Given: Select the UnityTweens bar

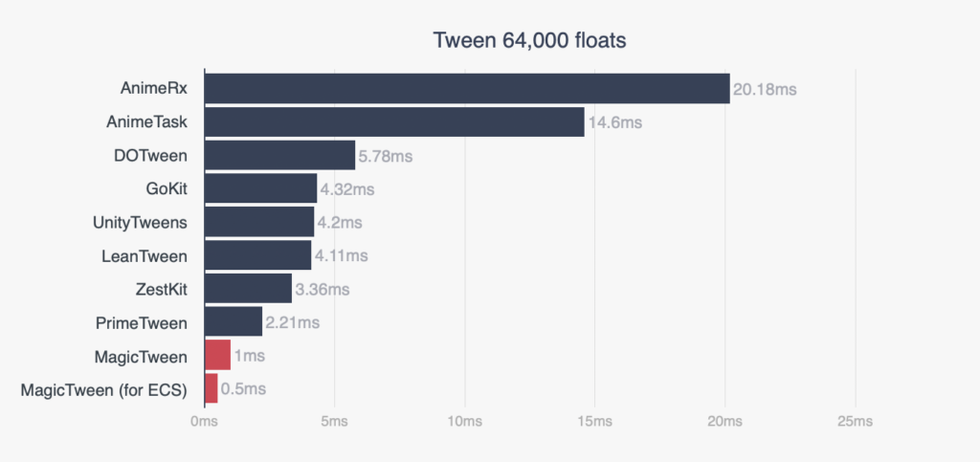Looking at the screenshot, I should tap(258, 222).
